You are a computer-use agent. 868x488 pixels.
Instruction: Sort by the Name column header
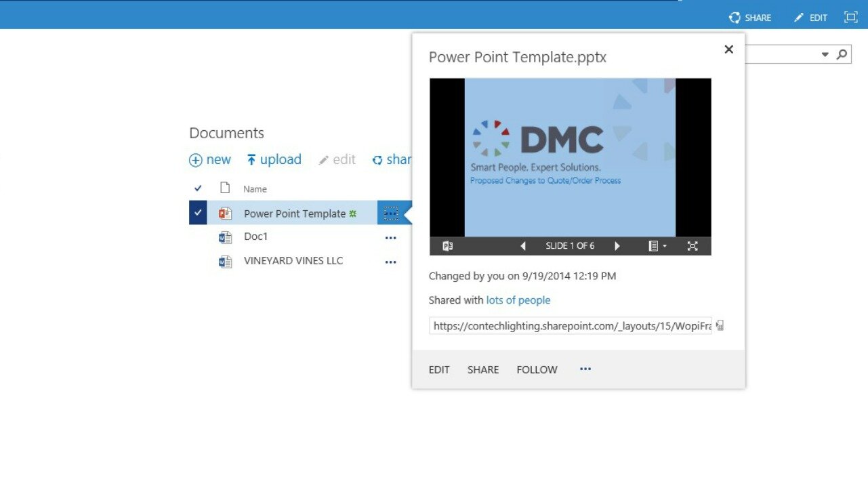255,189
